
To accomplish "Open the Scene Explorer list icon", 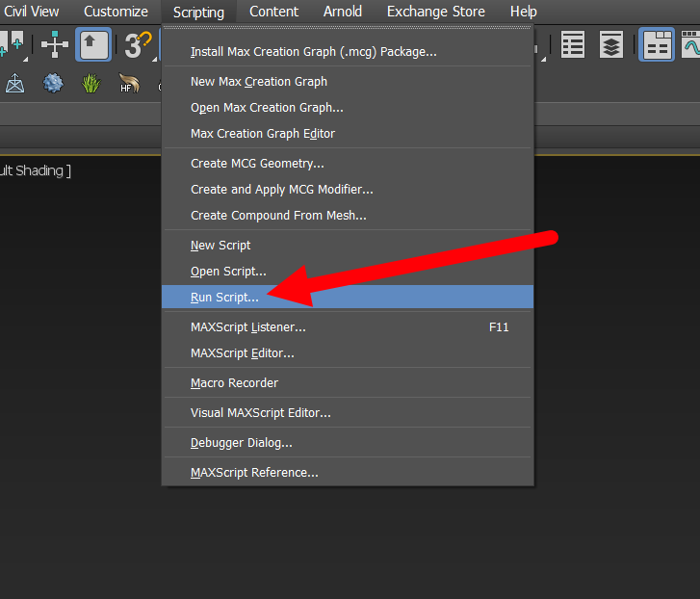I will tap(573, 44).
